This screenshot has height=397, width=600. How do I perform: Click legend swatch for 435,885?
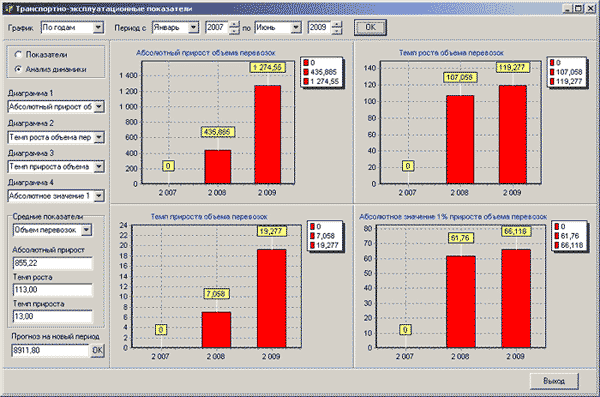tap(306, 72)
